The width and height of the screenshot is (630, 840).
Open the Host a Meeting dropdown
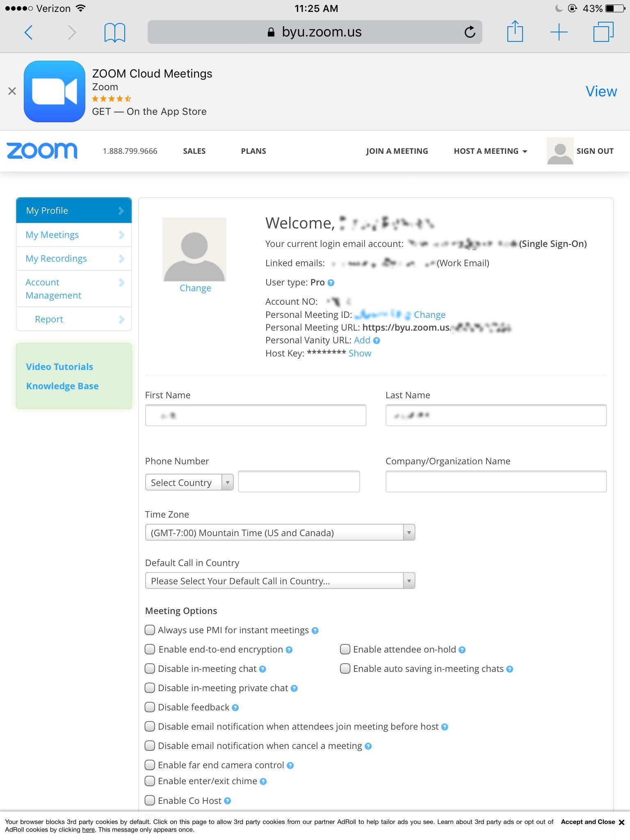click(x=490, y=151)
